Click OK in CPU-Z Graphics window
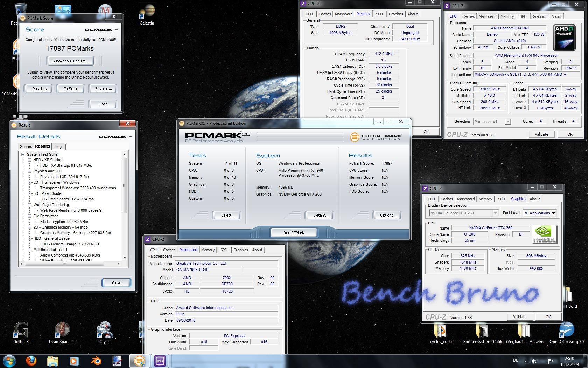This screenshot has height=368, width=588. point(548,317)
